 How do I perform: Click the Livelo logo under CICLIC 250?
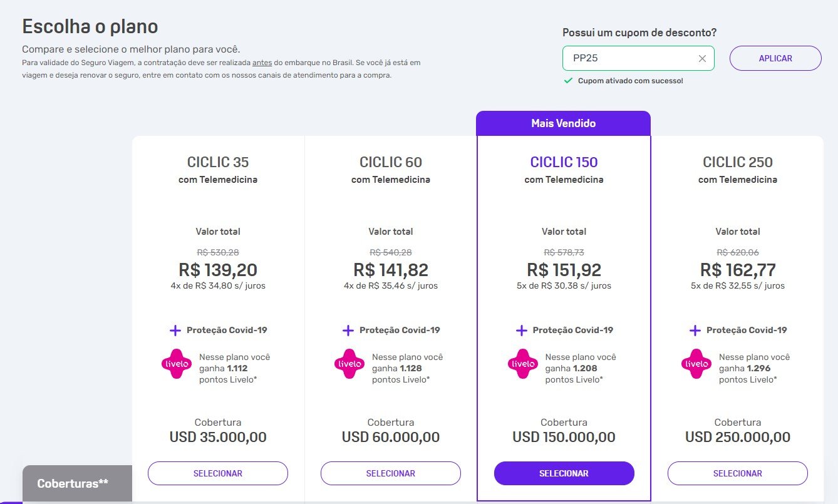pos(696,364)
